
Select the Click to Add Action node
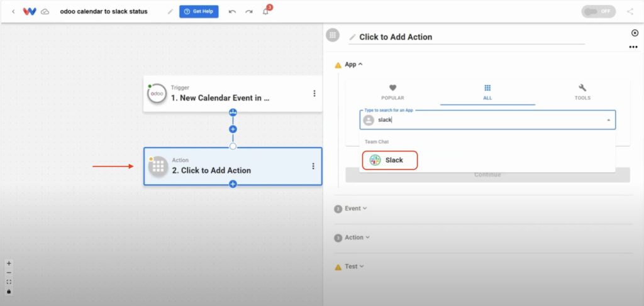tap(233, 166)
